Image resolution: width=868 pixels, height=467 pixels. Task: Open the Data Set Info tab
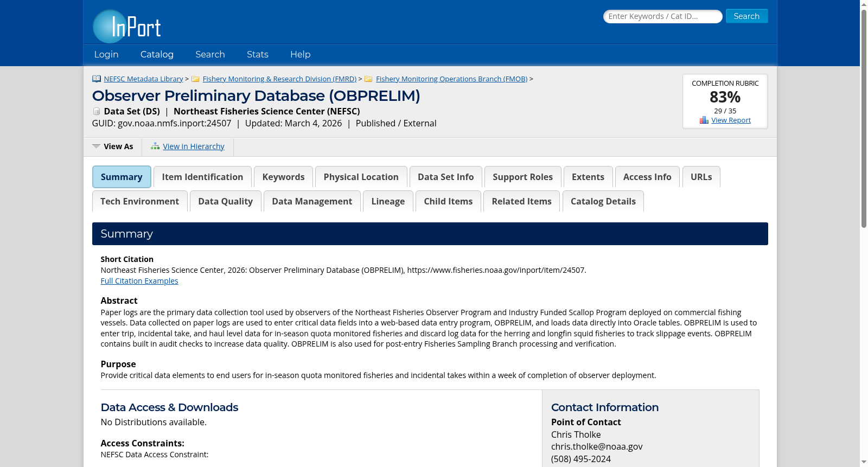click(x=446, y=177)
